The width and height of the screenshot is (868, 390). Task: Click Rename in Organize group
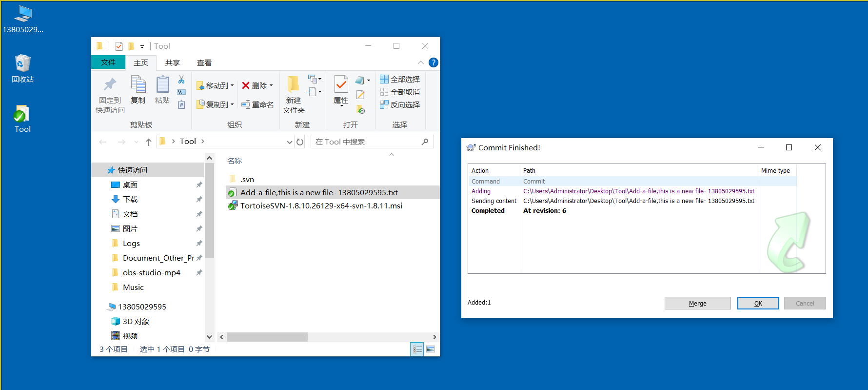click(x=257, y=104)
